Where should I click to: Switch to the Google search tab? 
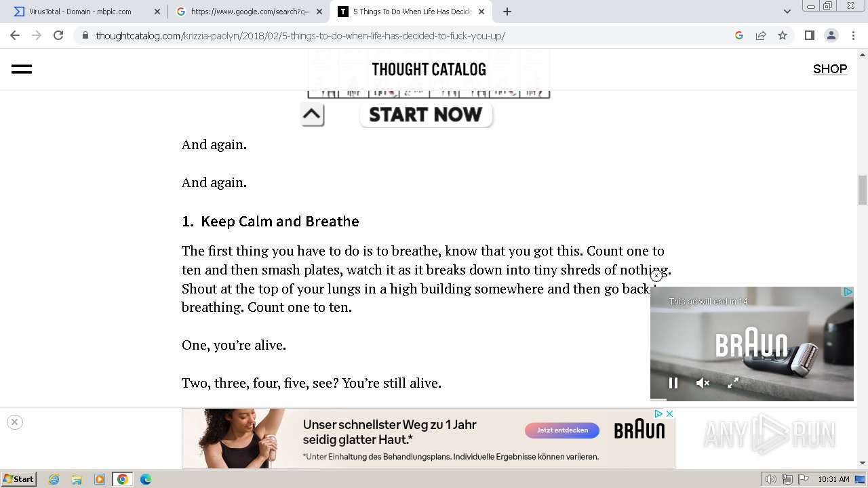[250, 12]
